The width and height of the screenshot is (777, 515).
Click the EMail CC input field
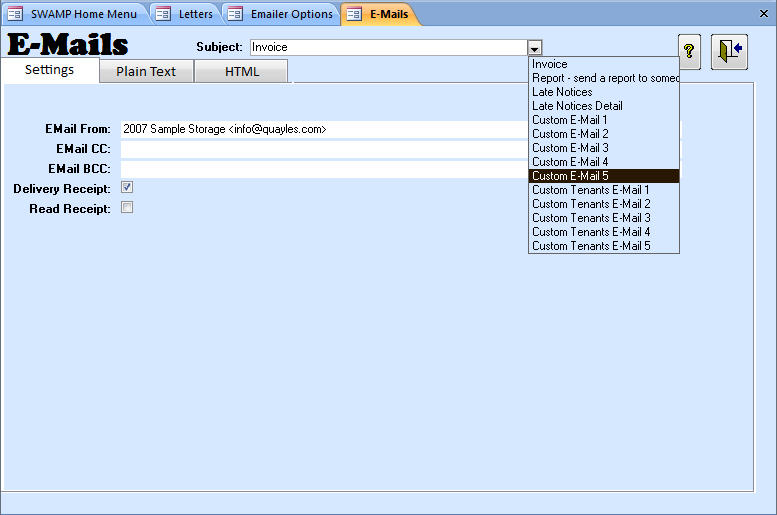(325, 149)
